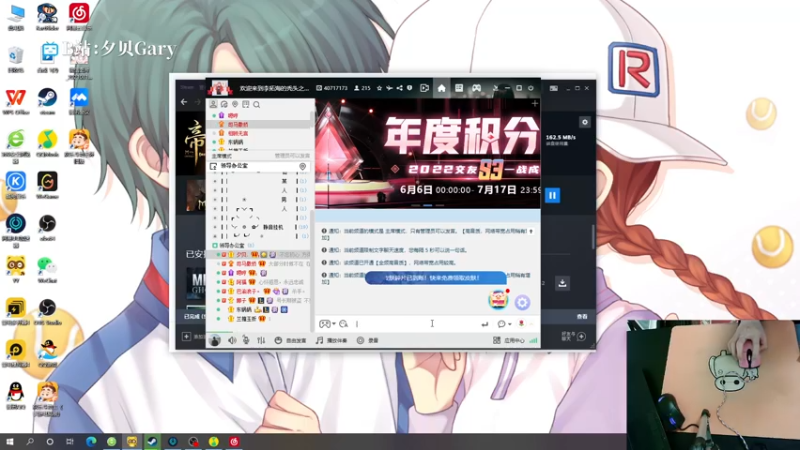Open the Steam desktop shortcut
This screenshot has width=800, height=450.
47,102
